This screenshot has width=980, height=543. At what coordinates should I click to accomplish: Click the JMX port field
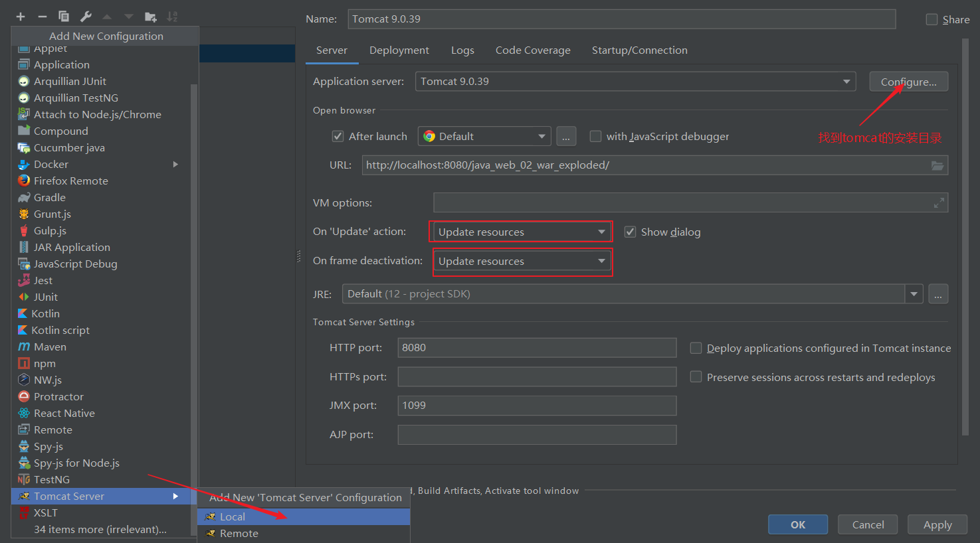coord(537,406)
